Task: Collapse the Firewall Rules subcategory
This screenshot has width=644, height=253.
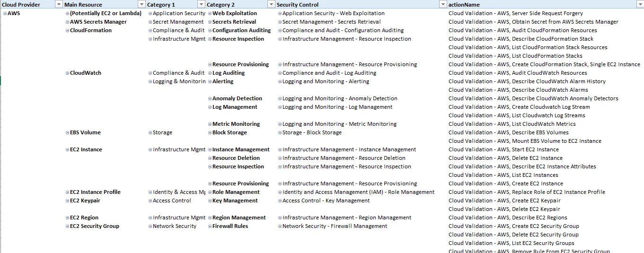Action: pos(210,227)
